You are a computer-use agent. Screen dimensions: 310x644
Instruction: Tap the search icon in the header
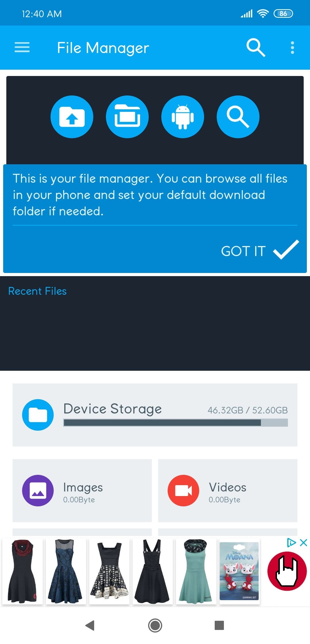click(x=255, y=48)
